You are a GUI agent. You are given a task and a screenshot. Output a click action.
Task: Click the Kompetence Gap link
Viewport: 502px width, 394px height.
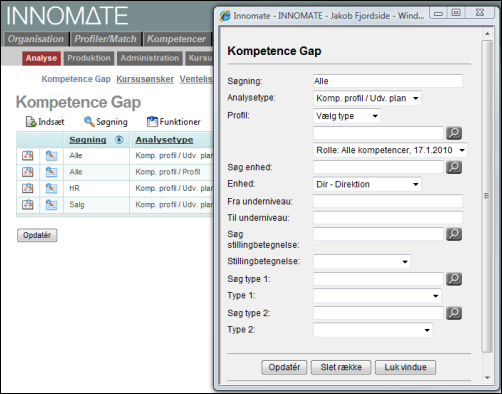pyautogui.click(x=76, y=79)
